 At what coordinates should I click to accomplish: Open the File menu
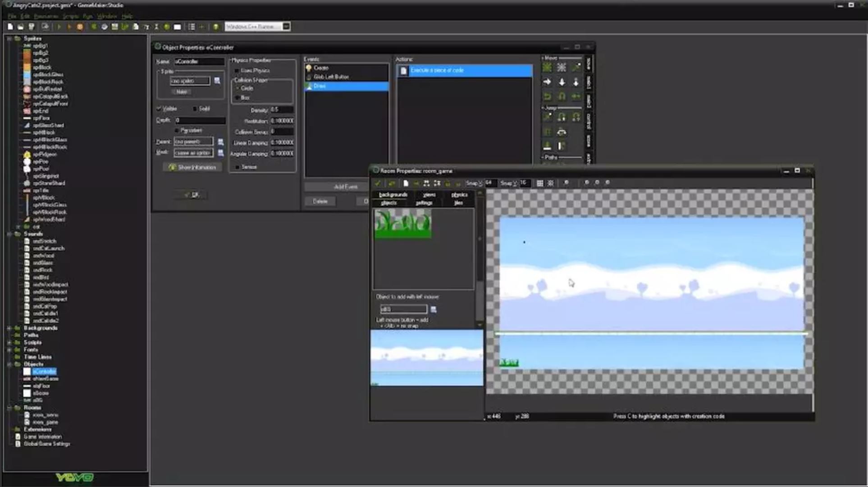(12, 16)
